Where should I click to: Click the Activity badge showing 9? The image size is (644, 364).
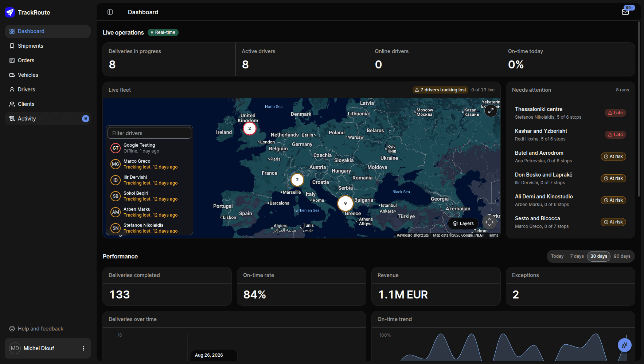[86, 119]
